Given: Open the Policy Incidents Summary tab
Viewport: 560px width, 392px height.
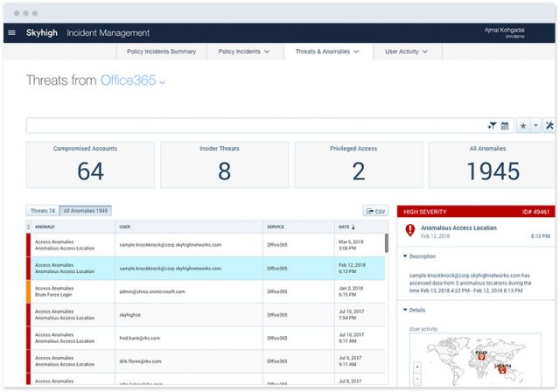Looking at the screenshot, I should pyautogui.click(x=161, y=52).
